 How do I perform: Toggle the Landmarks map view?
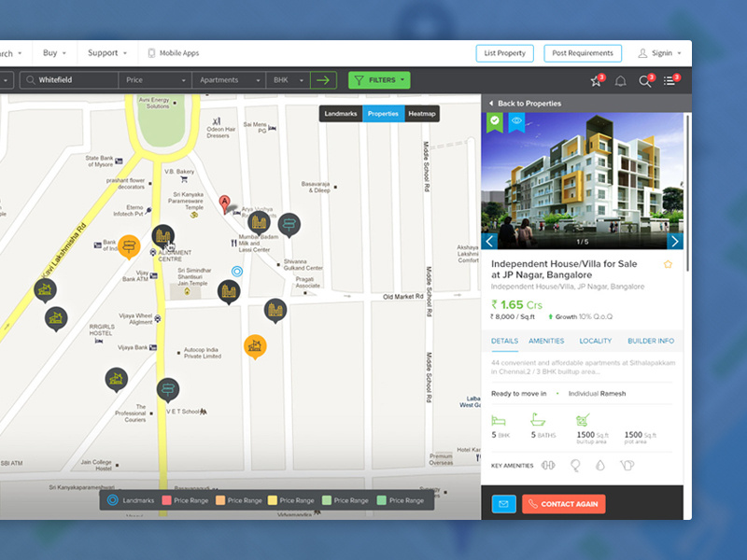point(341,114)
